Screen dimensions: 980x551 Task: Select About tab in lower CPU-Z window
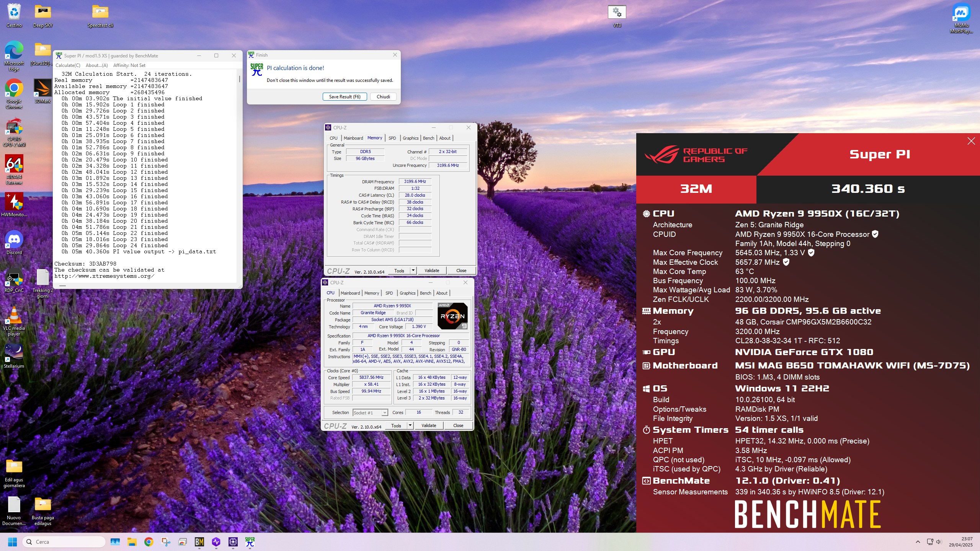[442, 293]
